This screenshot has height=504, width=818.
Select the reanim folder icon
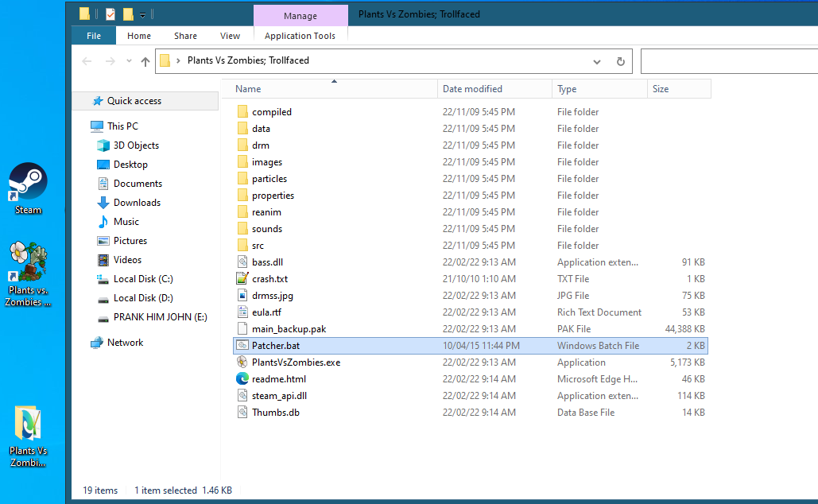point(242,211)
